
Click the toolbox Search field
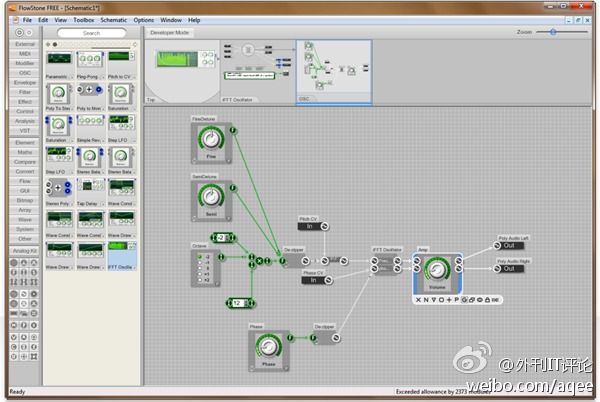91,33
